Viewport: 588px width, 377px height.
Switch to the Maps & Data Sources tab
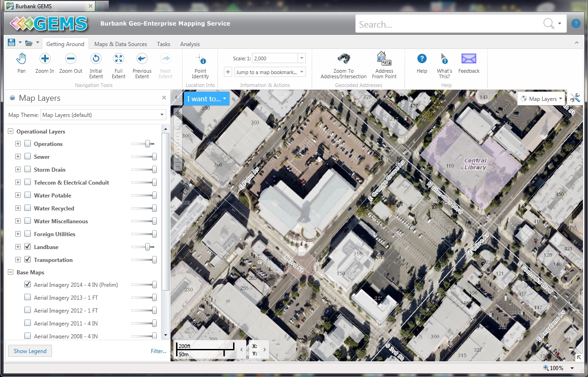click(x=120, y=44)
